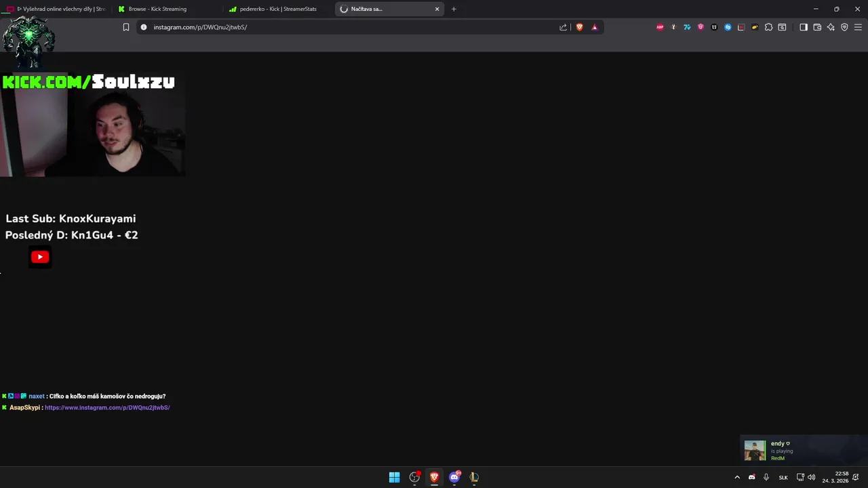Click the Posledný D: Kn1Gu4 - €2 text
The image size is (868, 488).
(71, 235)
